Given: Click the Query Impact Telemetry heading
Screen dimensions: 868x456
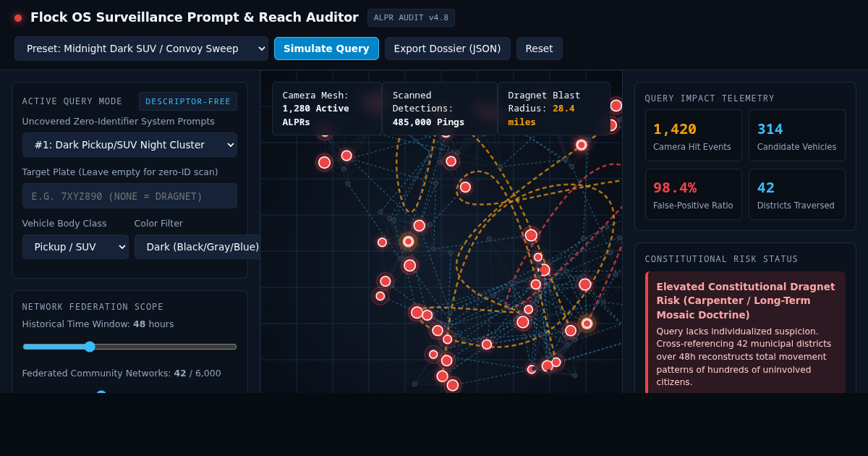Looking at the screenshot, I should (710, 98).
